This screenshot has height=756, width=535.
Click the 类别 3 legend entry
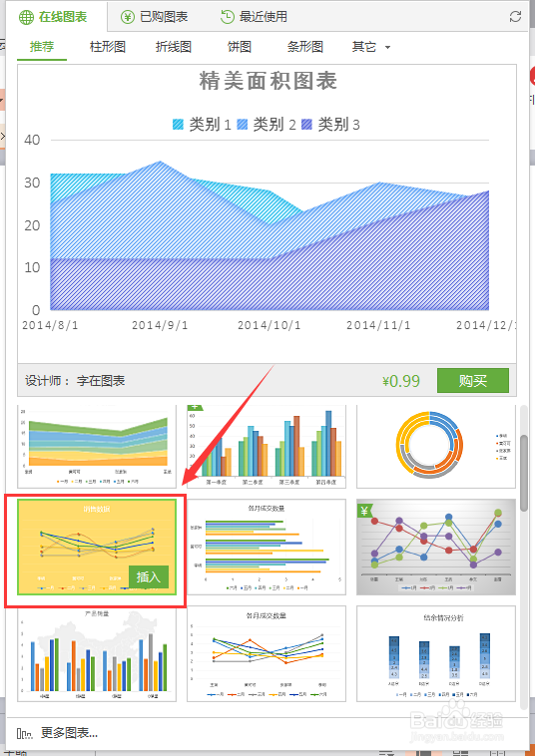tap(330, 125)
